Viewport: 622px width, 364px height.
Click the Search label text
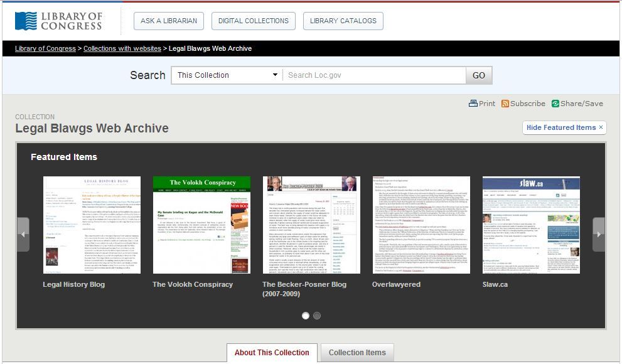point(147,75)
